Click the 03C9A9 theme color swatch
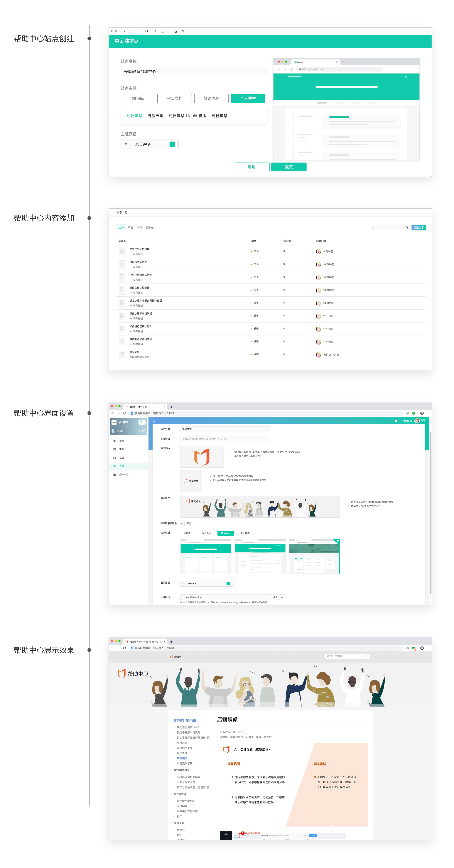454x868 pixels. click(x=172, y=144)
